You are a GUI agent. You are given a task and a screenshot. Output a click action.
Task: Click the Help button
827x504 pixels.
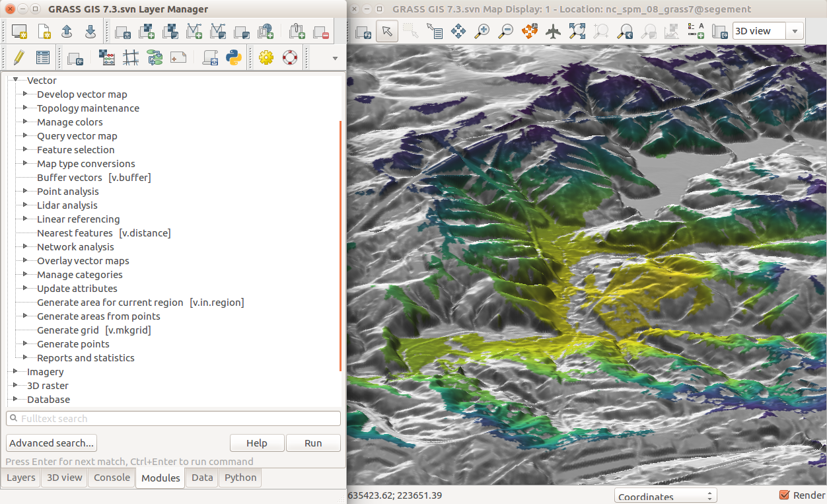click(257, 443)
